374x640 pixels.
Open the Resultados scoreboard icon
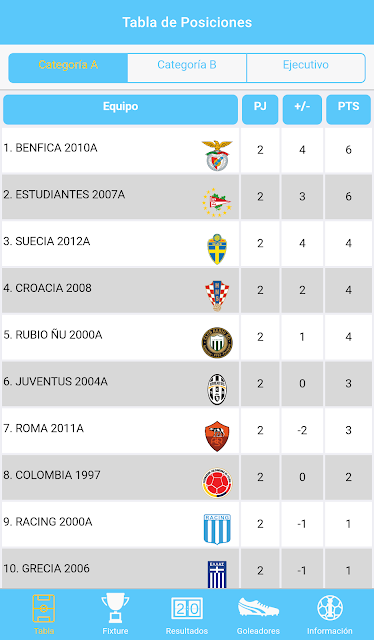click(187, 609)
